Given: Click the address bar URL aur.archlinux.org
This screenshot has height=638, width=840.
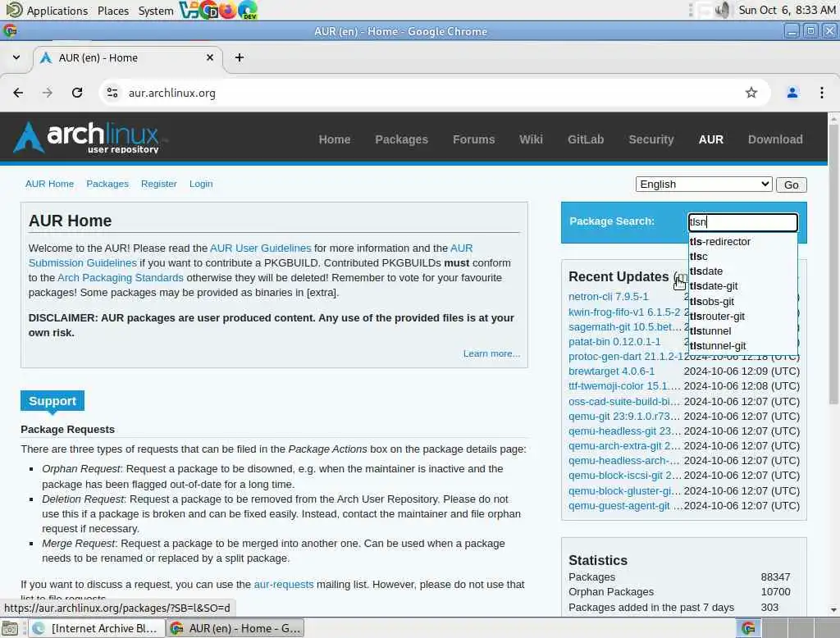Looking at the screenshot, I should (172, 93).
